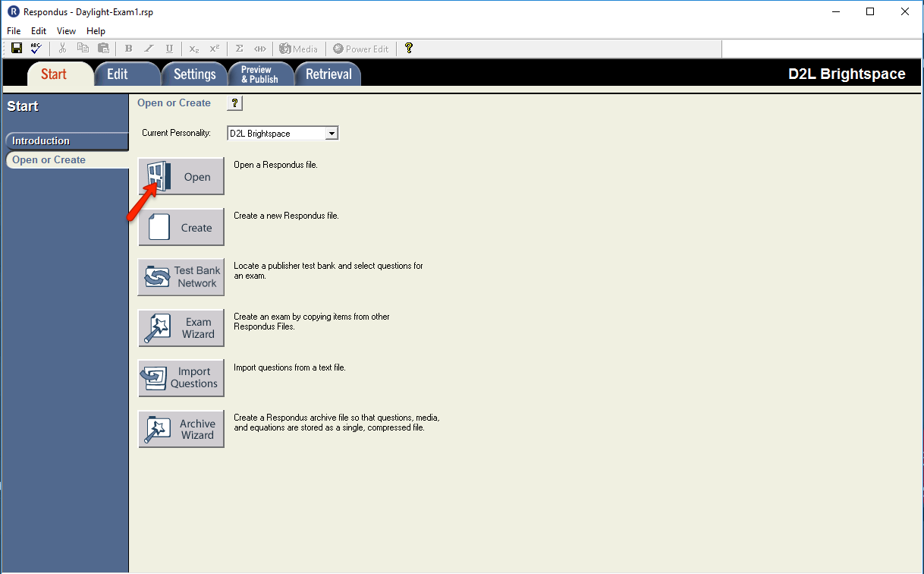The image size is (924, 574).
Task: Toggle Italic formatting in toolbar
Action: coord(149,49)
